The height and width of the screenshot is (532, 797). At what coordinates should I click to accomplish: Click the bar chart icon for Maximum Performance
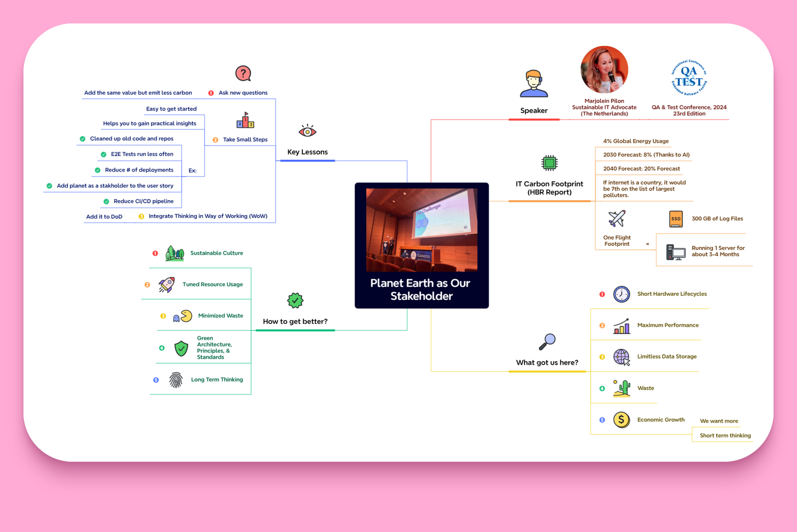622,326
